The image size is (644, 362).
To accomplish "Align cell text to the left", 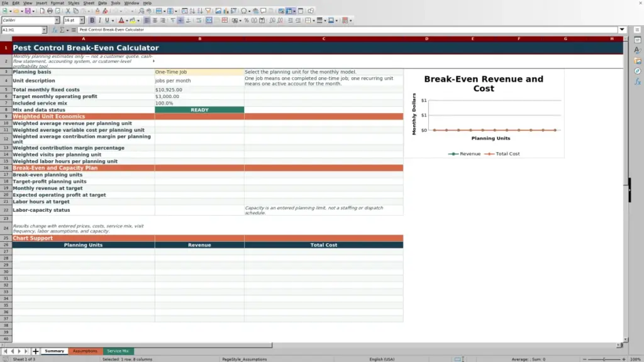I will click(x=147, y=20).
